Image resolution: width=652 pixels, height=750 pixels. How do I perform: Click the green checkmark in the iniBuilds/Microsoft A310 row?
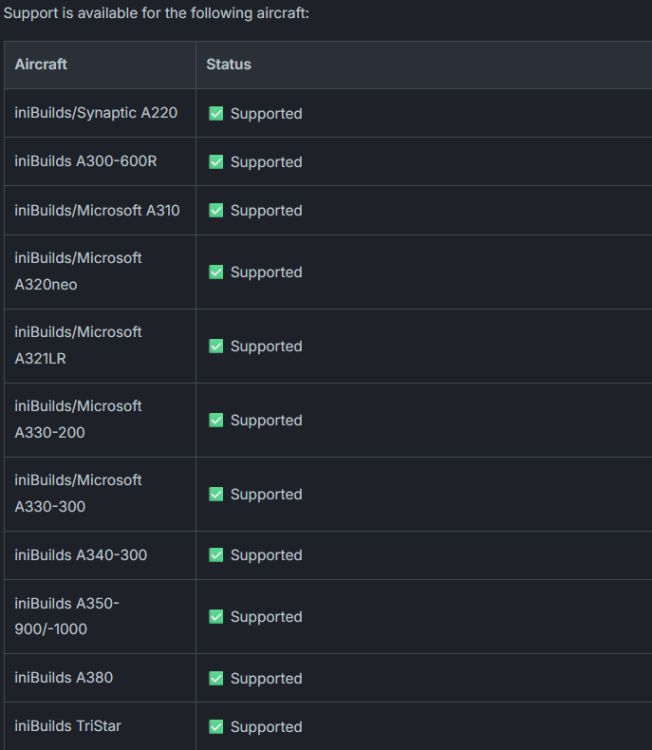(216, 210)
